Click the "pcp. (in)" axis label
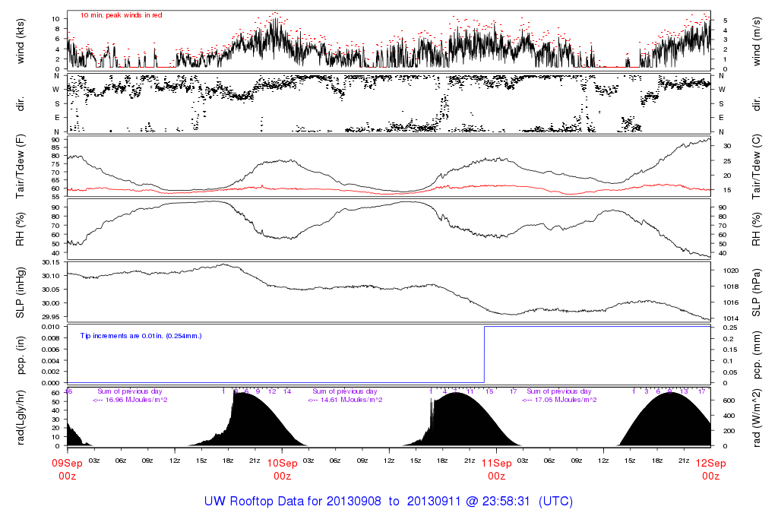This screenshot has width=778, height=532. point(21,356)
